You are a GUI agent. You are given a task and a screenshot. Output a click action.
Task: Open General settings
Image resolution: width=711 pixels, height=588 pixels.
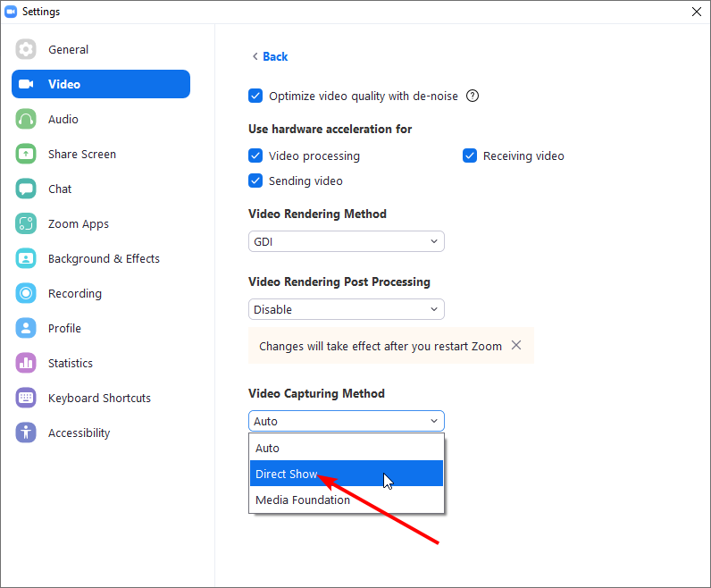click(101, 49)
